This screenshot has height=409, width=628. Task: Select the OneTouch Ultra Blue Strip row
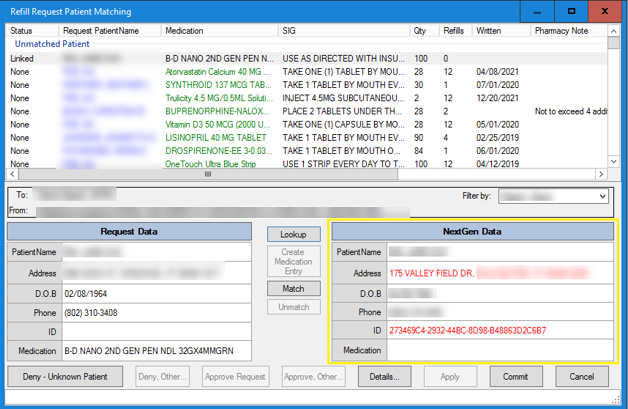coord(307,163)
